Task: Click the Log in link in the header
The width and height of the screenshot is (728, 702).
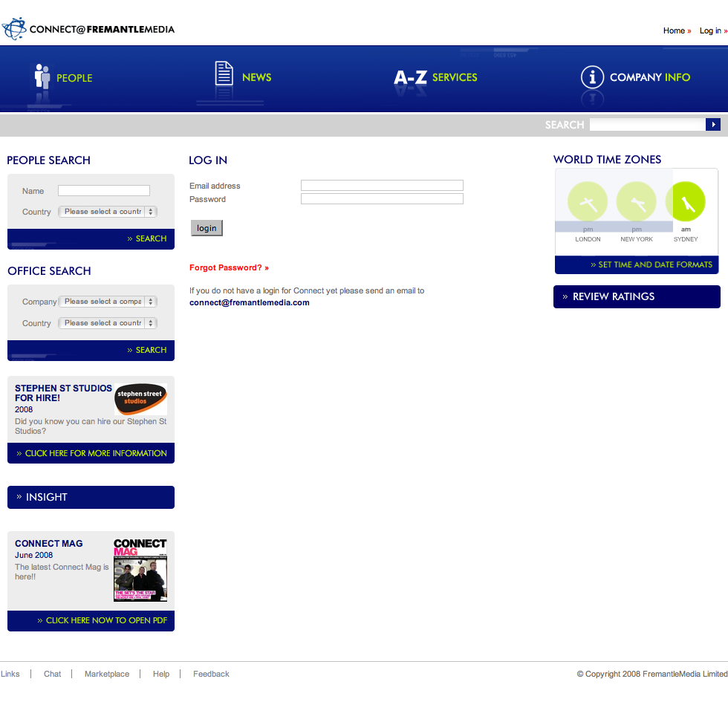Action: click(713, 30)
